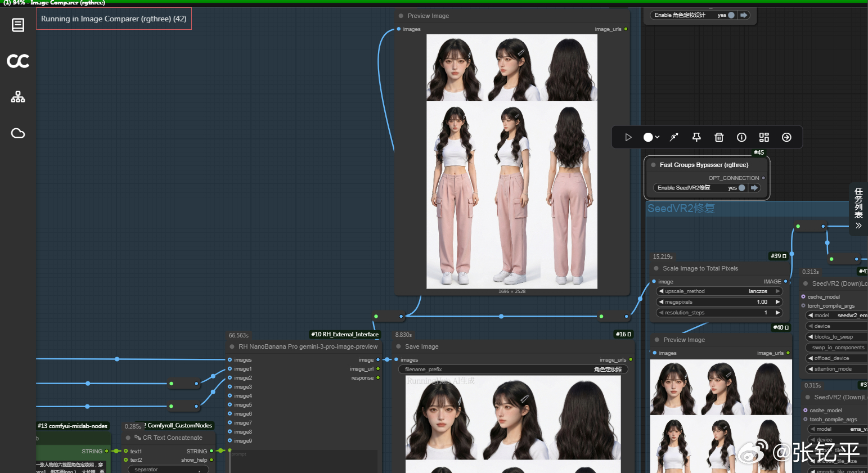Click the cloud icon in sidebar
This screenshot has width=868, height=473.
pyautogui.click(x=18, y=133)
